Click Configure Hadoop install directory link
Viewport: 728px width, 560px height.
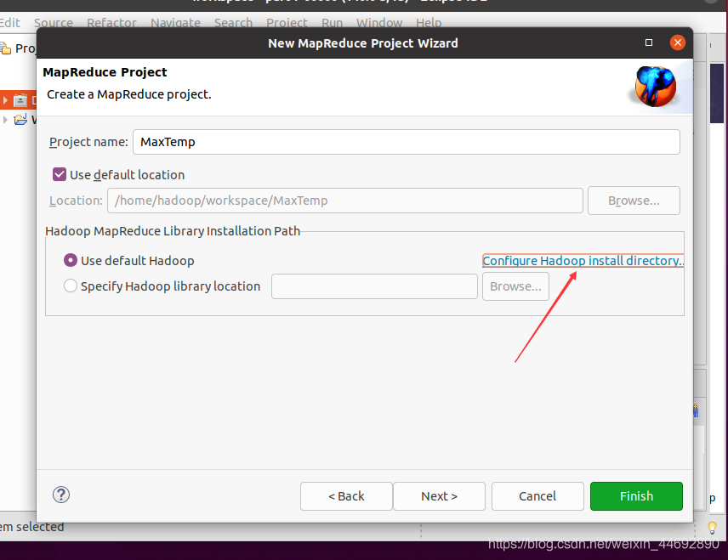click(x=582, y=260)
